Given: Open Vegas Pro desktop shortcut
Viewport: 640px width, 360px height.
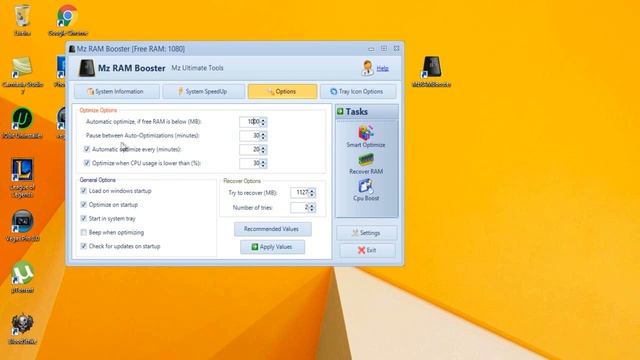Looking at the screenshot, I should (x=22, y=222).
